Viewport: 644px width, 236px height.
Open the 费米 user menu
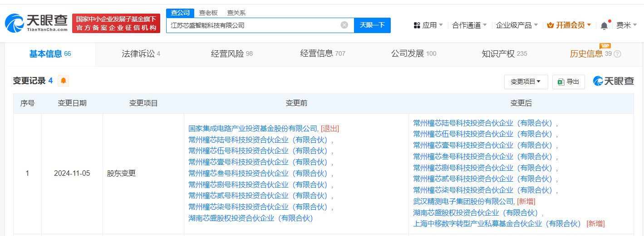[626, 25]
